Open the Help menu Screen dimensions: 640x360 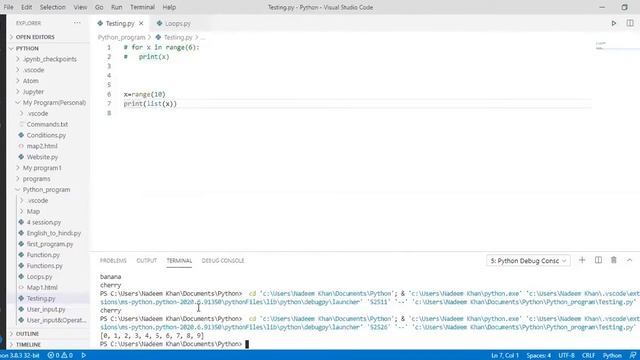(169, 7)
